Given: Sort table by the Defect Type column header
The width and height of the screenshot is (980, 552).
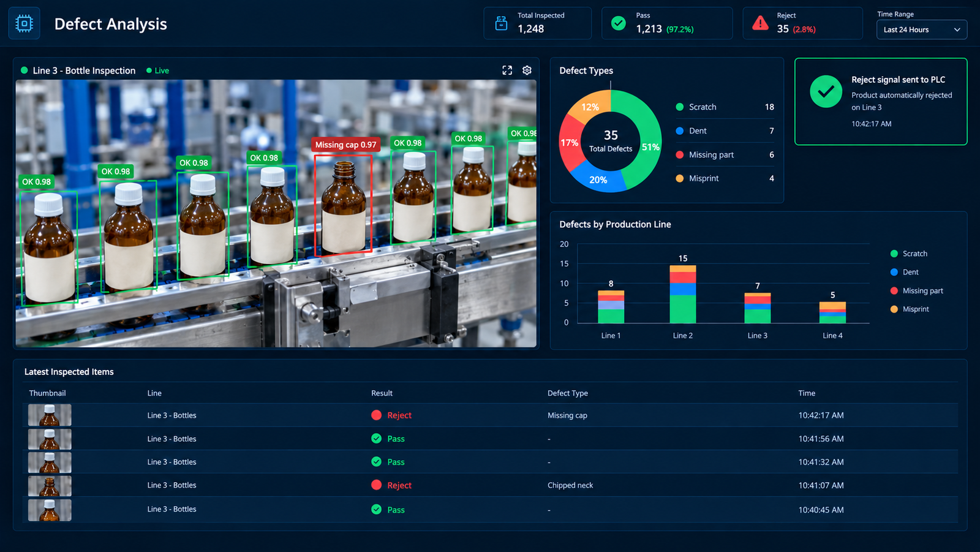Looking at the screenshot, I should coord(567,393).
